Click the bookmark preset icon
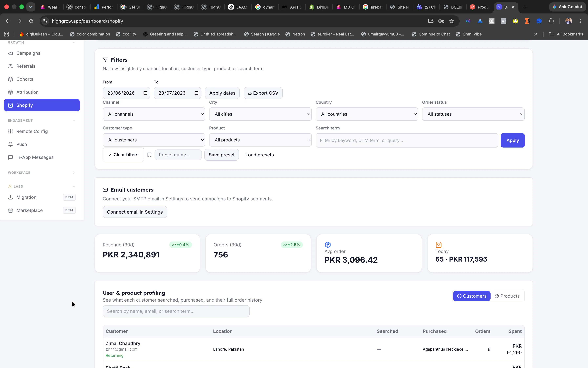Image resolution: width=588 pixels, height=368 pixels. tap(149, 155)
